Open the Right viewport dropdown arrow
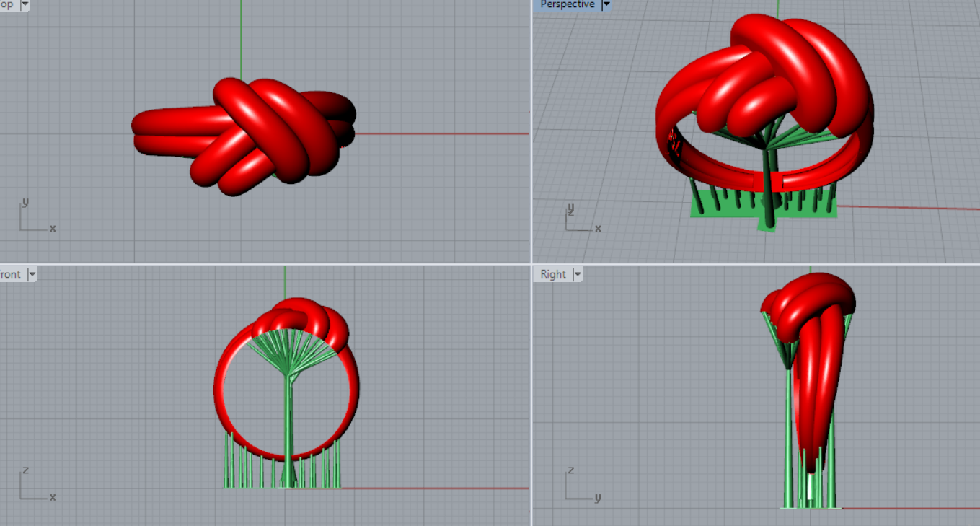The image size is (980, 526). (577, 274)
